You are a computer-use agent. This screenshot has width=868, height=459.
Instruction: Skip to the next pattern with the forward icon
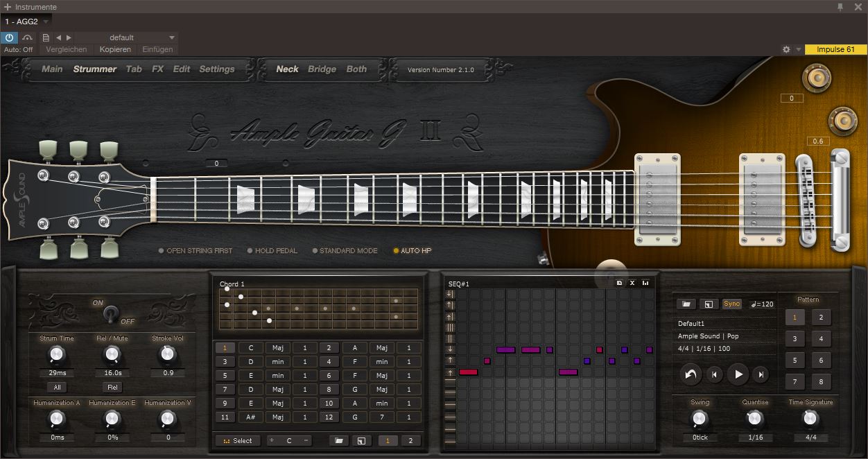[761, 374]
